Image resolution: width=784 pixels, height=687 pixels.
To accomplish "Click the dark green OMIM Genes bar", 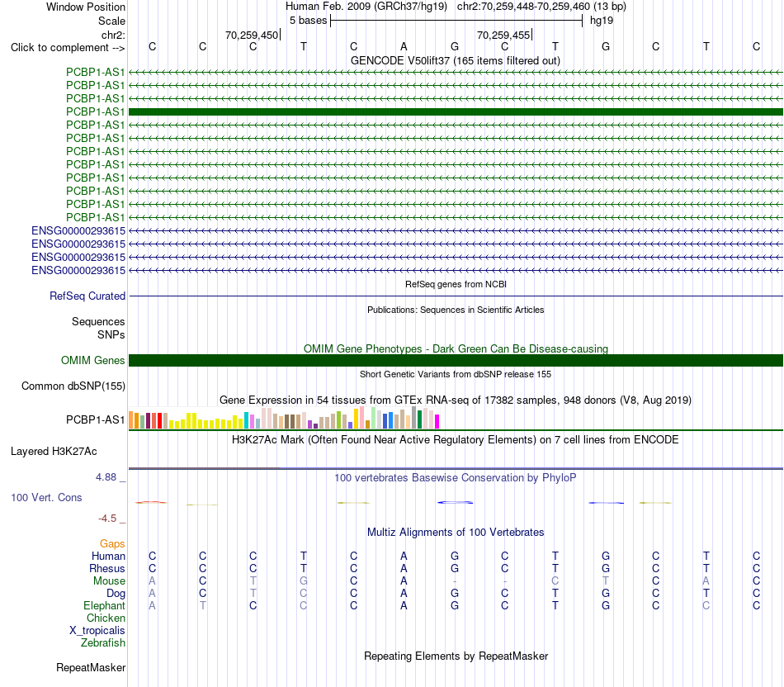I will tap(456, 360).
